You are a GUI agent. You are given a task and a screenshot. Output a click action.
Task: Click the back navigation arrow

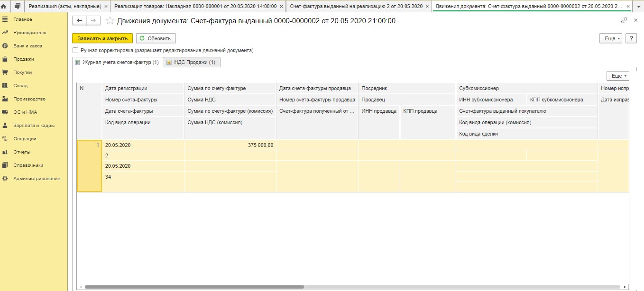coord(79,21)
